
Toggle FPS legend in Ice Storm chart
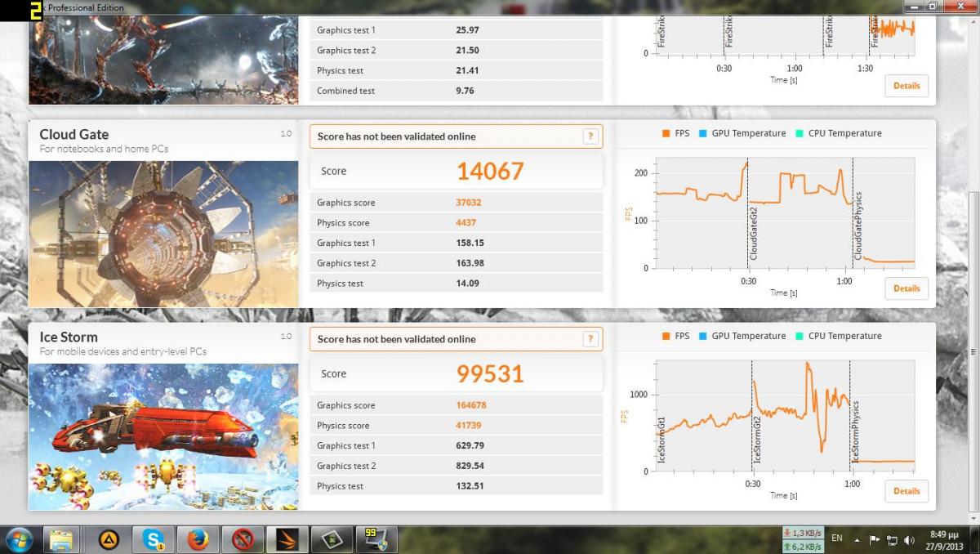[x=675, y=336]
